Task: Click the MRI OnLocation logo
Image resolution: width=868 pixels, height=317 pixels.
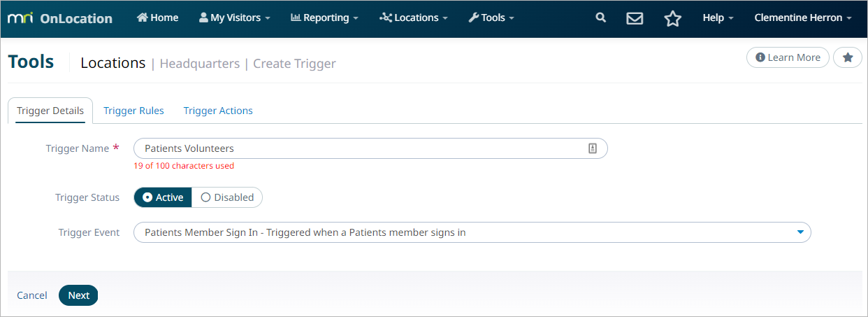Action: tap(59, 19)
